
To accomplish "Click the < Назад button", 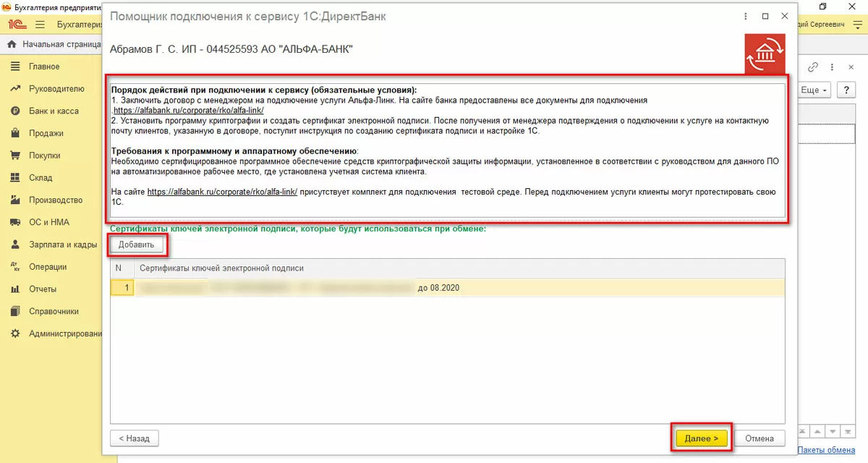I will tap(134, 438).
